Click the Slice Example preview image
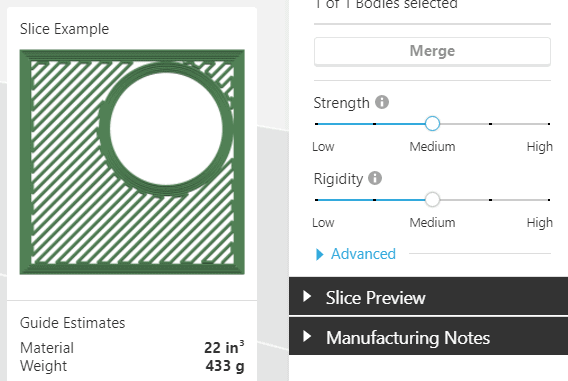 [x=132, y=162]
